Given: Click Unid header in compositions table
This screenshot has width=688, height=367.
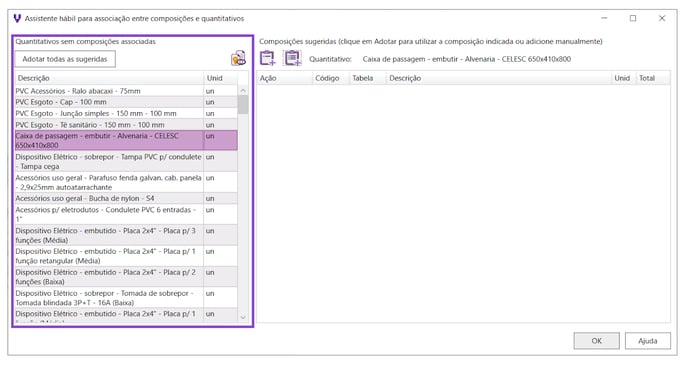Looking at the screenshot, I should (624, 78).
